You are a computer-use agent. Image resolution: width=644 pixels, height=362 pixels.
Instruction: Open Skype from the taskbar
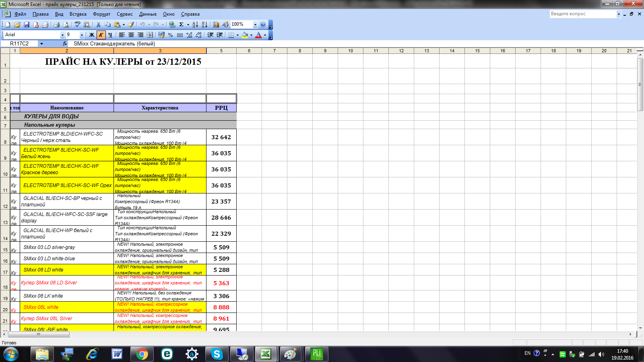(x=217, y=354)
